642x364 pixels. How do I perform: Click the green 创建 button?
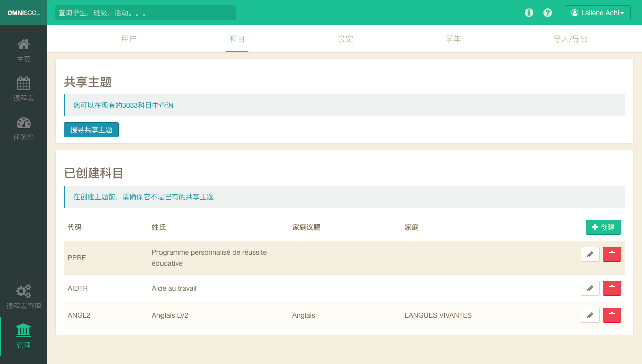(603, 227)
